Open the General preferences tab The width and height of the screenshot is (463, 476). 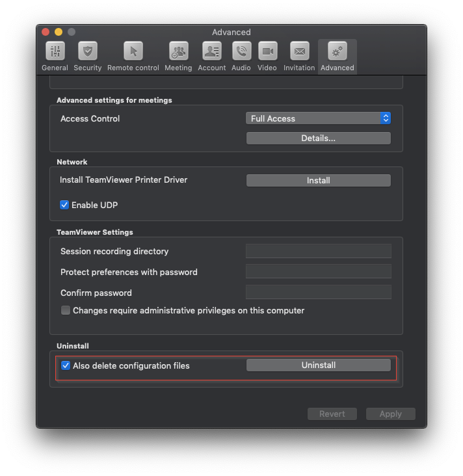55,57
